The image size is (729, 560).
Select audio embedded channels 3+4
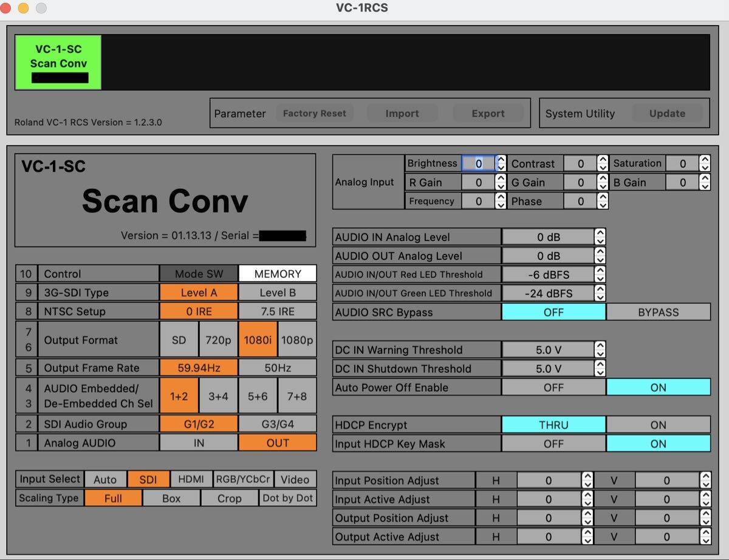[x=218, y=396]
